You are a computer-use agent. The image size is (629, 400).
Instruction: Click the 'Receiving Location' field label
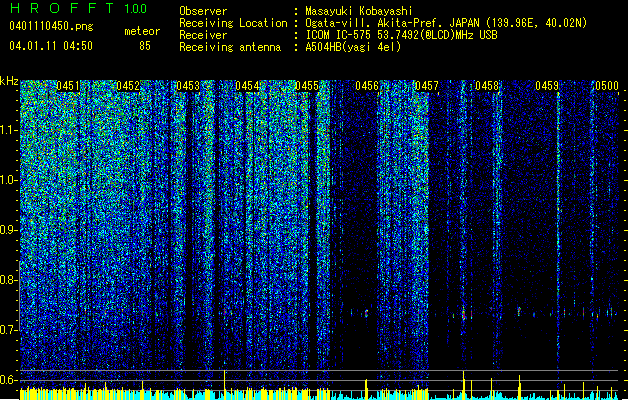tap(233, 23)
